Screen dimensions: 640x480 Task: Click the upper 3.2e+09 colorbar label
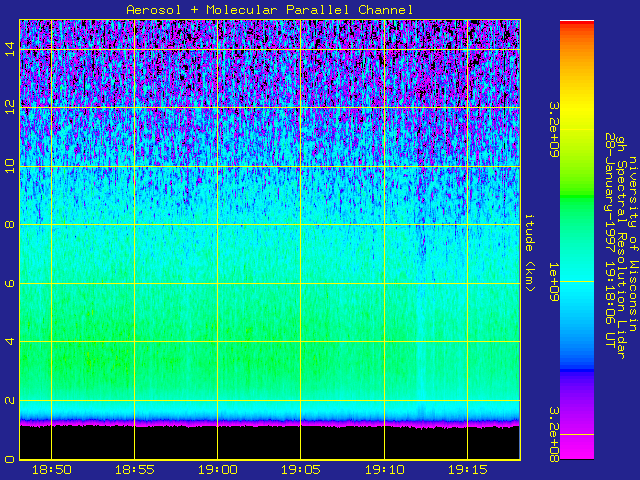[554, 130]
